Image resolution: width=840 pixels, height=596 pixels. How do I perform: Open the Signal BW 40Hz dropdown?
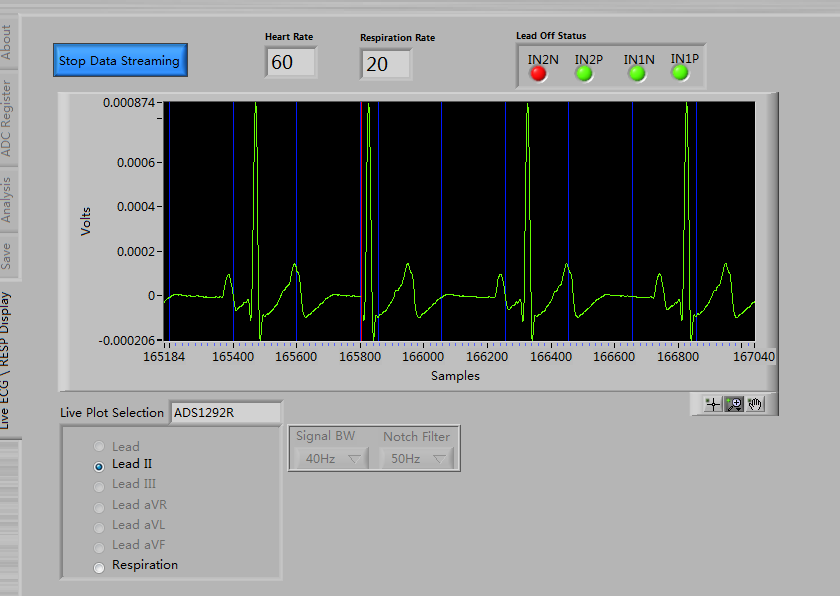pos(332,458)
